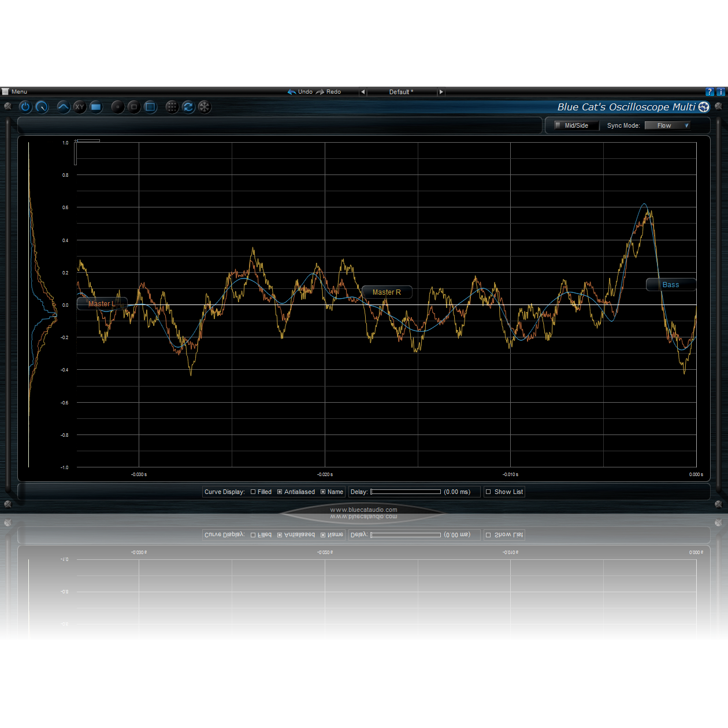This screenshot has height=728, width=728.
Task: Open the help question mark icon
Action: click(x=710, y=91)
